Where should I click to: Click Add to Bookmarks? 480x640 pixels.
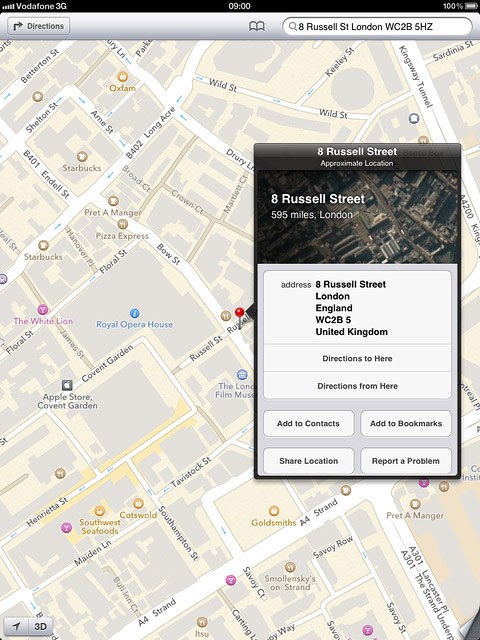[x=406, y=424]
